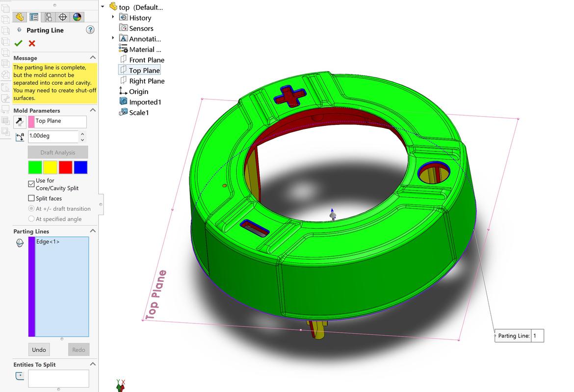Viewport: 574px width, 392px height.
Task: Redo the parting line selection
Action: (x=78, y=349)
